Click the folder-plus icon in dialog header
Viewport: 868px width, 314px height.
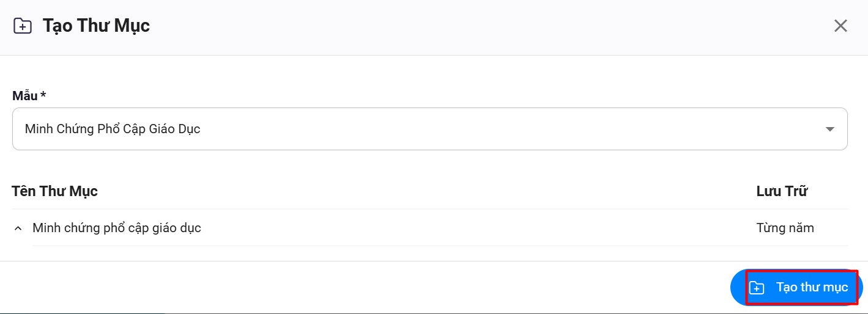click(23, 26)
